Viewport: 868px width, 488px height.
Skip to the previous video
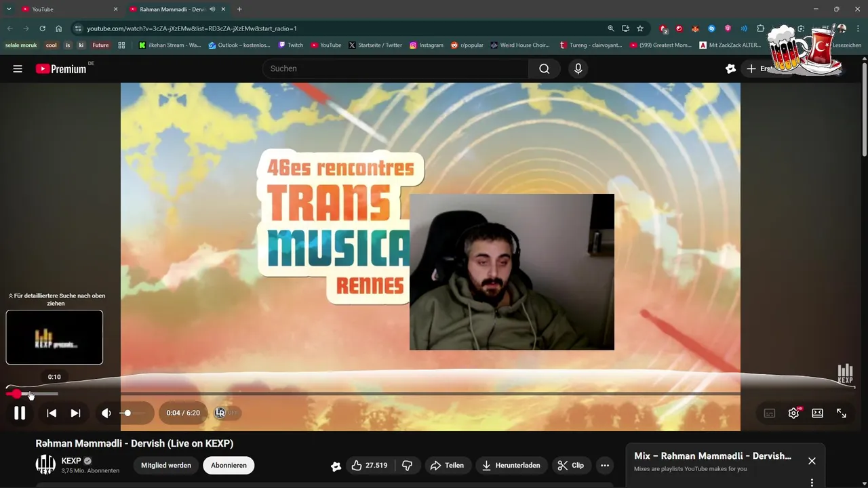click(x=52, y=413)
